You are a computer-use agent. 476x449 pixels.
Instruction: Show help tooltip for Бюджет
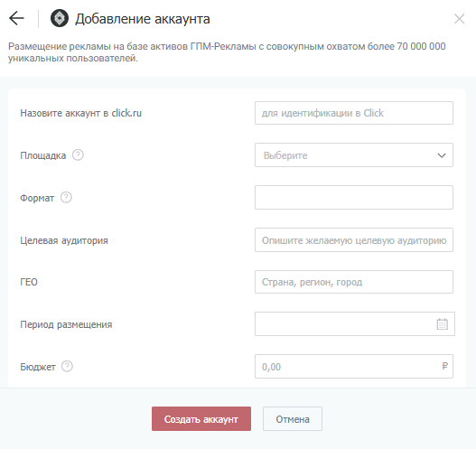point(67,367)
